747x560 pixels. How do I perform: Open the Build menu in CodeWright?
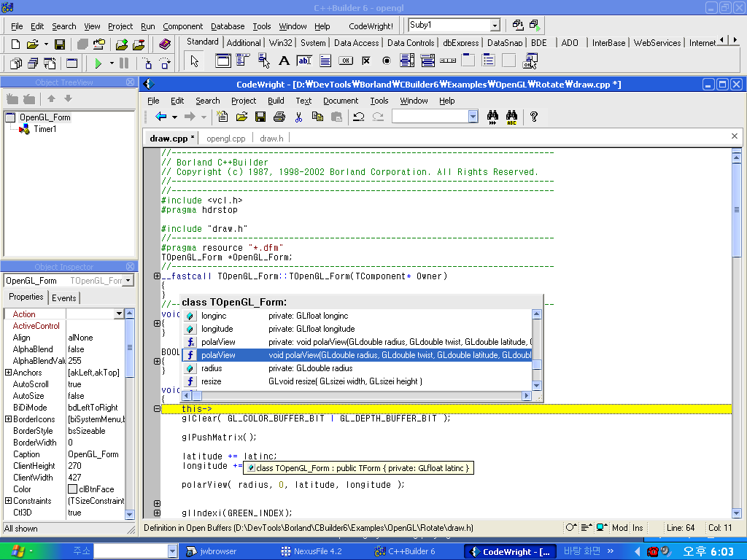[x=276, y=101]
